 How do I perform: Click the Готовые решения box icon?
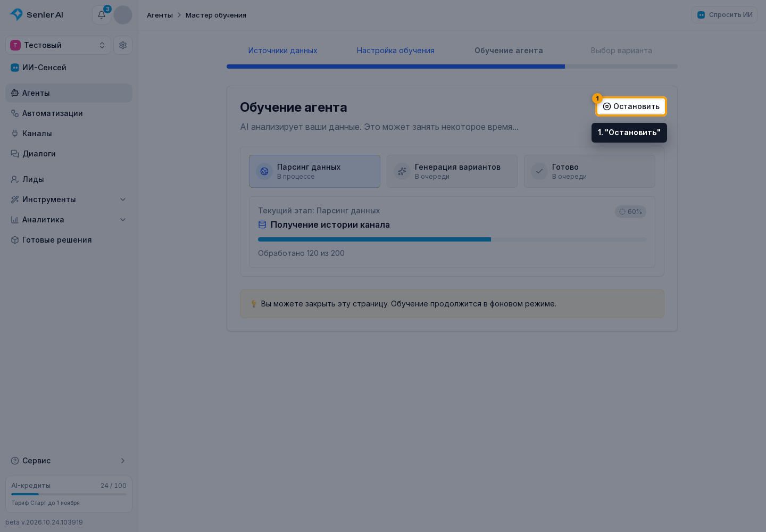(x=15, y=240)
